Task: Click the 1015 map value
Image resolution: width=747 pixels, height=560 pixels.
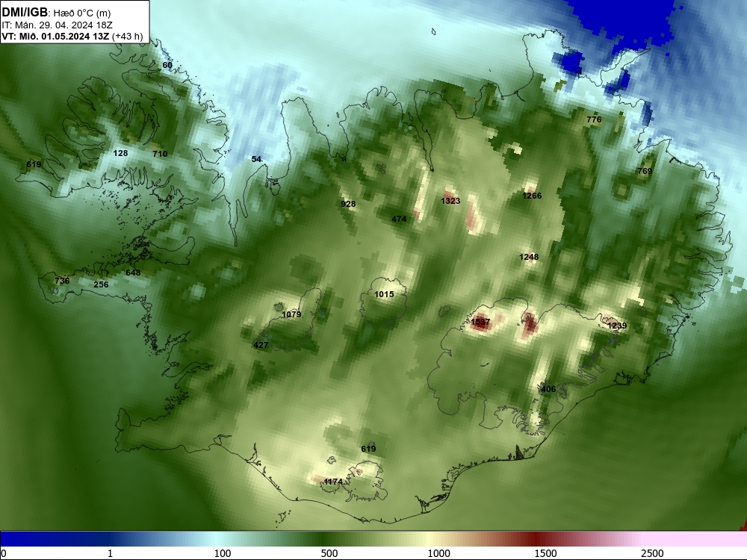Action: click(x=384, y=294)
